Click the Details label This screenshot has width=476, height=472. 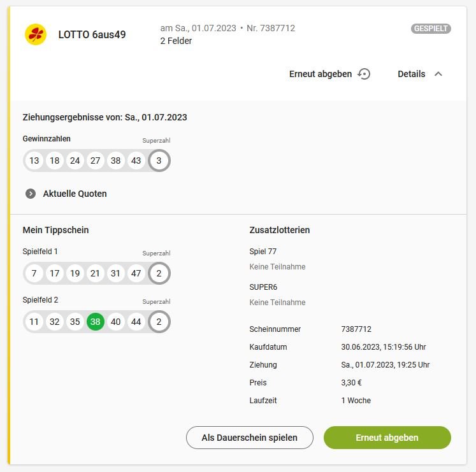[x=412, y=74]
